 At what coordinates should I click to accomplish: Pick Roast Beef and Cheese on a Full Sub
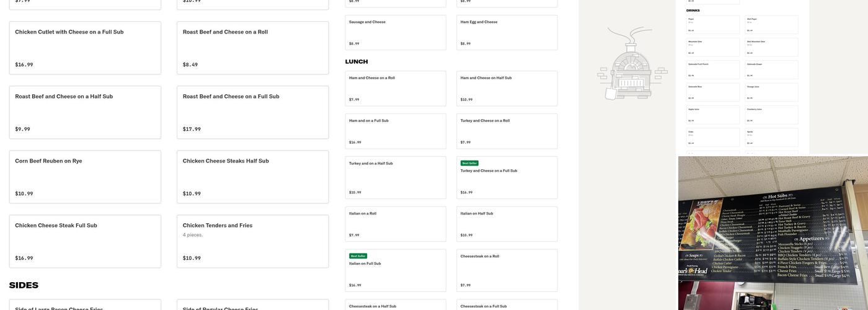(252, 112)
